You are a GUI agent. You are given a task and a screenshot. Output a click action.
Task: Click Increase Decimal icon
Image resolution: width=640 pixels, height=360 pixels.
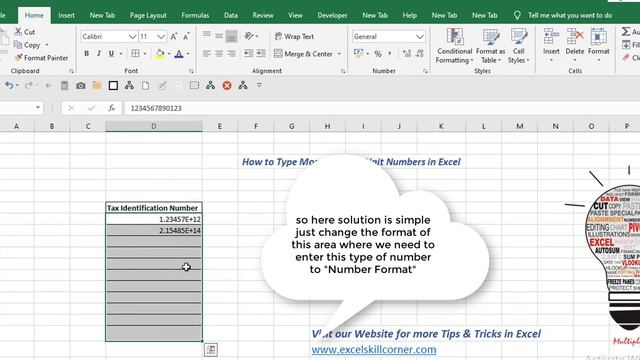click(407, 53)
